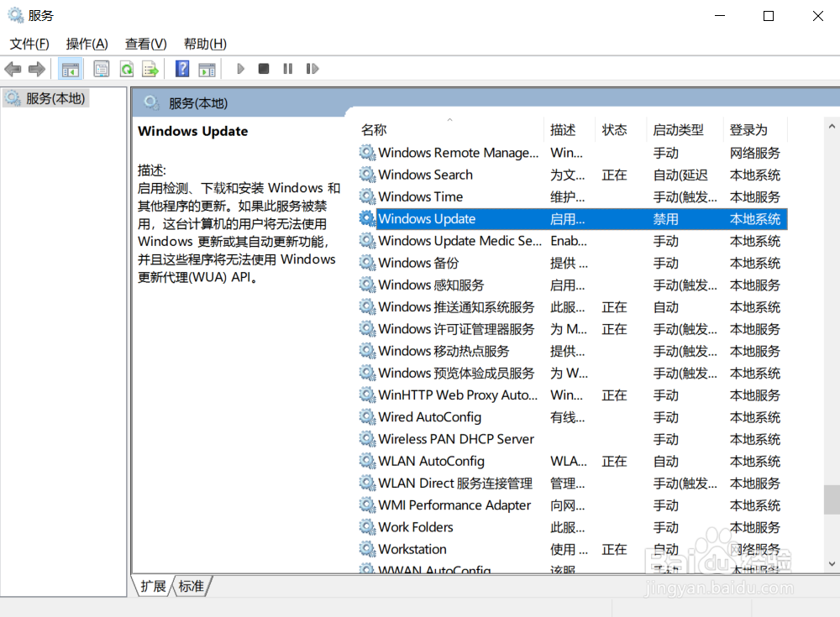Sort by the 名称 column header

(450, 129)
